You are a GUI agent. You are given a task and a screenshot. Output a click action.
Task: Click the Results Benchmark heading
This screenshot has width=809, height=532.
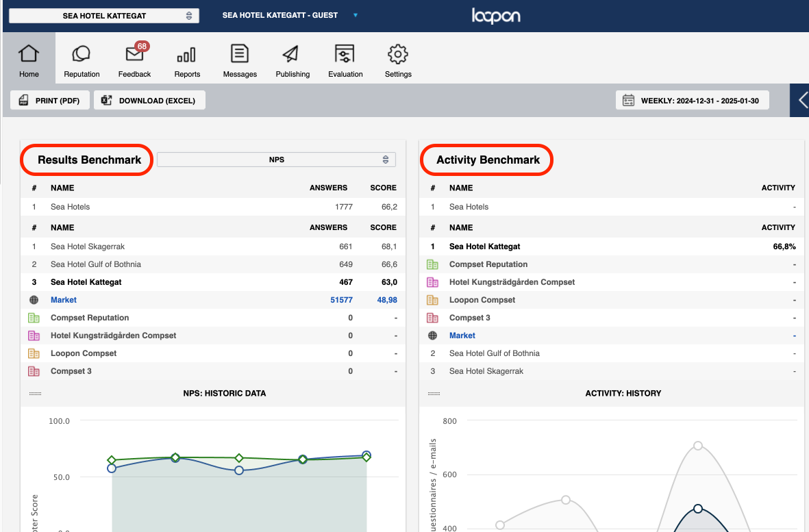(x=89, y=160)
